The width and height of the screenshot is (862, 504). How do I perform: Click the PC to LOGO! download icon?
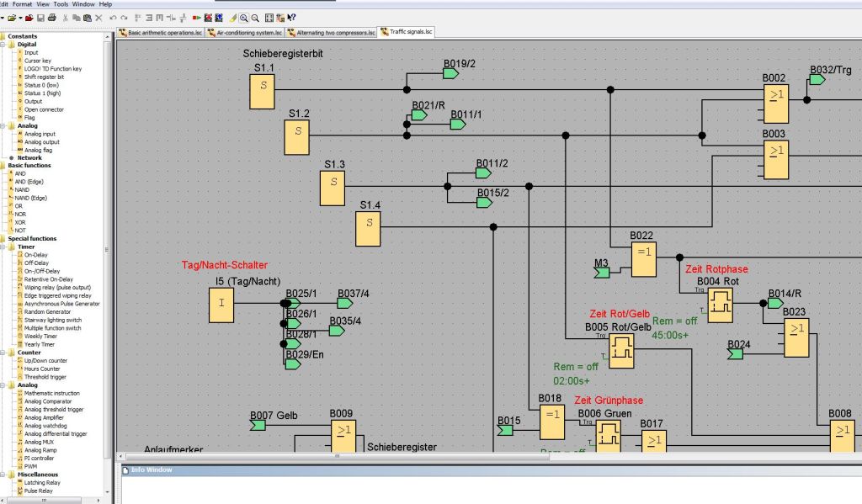point(209,19)
